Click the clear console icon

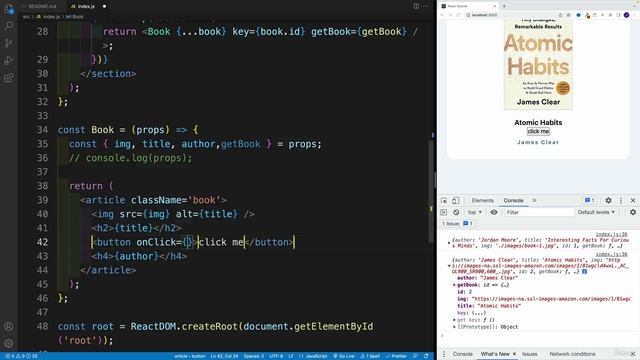456,212
